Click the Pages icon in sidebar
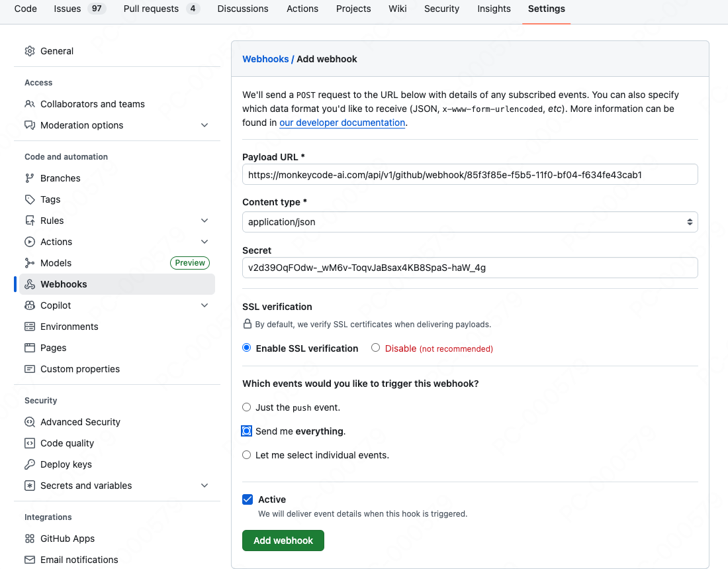 (30, 348)
